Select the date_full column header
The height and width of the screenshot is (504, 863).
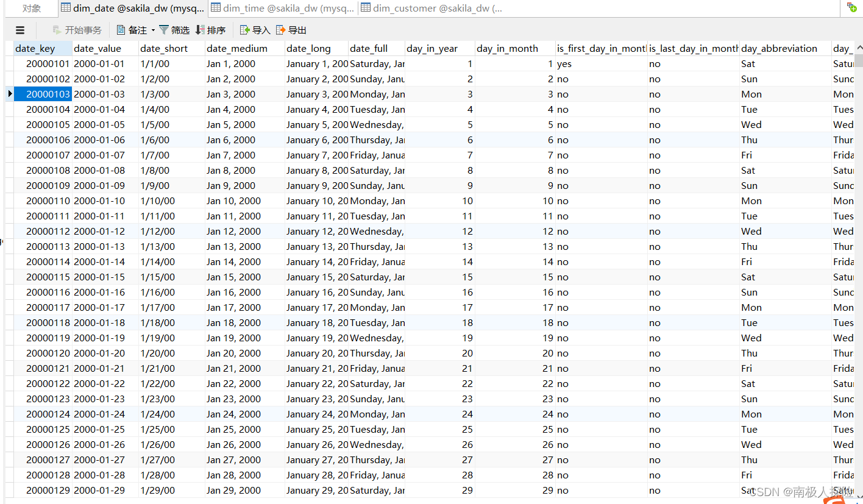click(x=377, y=48)
